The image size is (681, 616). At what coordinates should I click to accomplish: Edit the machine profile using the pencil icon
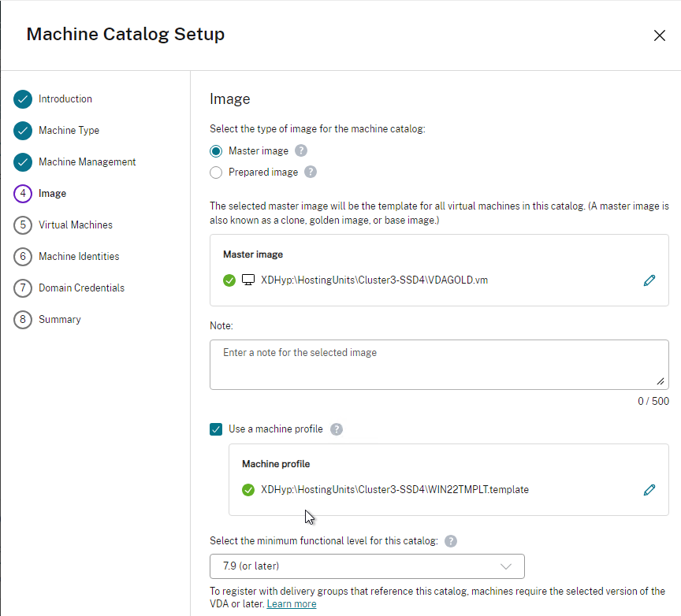pyautogui.click(x=649, y=490)
